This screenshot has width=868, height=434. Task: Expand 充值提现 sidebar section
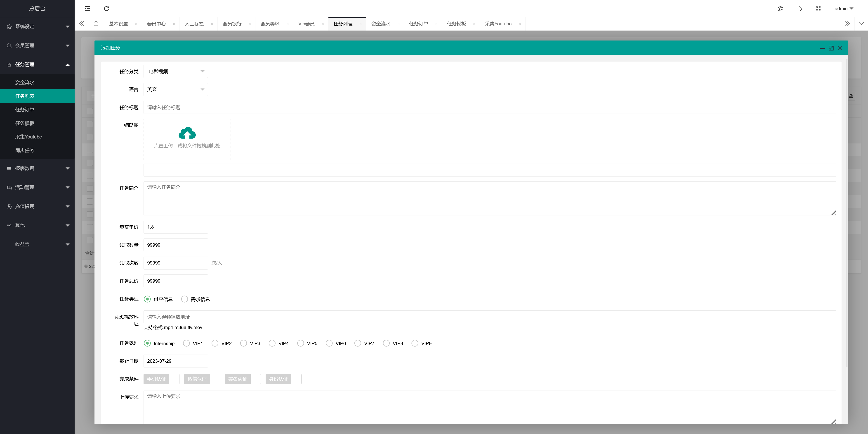(x=37, y=206)
